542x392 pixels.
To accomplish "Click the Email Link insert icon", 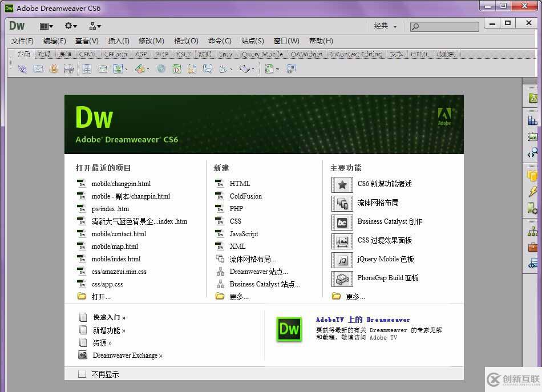I will 38,69.
